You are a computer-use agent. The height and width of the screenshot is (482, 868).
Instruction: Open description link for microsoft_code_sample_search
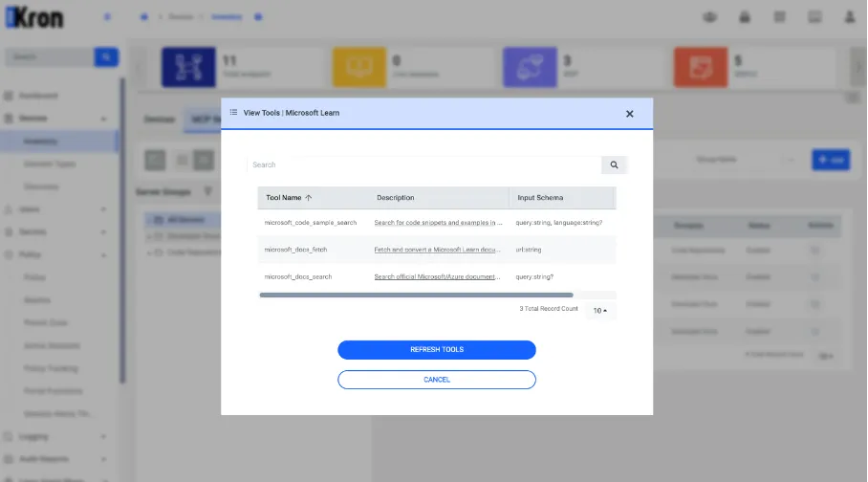tap(438, 223)
